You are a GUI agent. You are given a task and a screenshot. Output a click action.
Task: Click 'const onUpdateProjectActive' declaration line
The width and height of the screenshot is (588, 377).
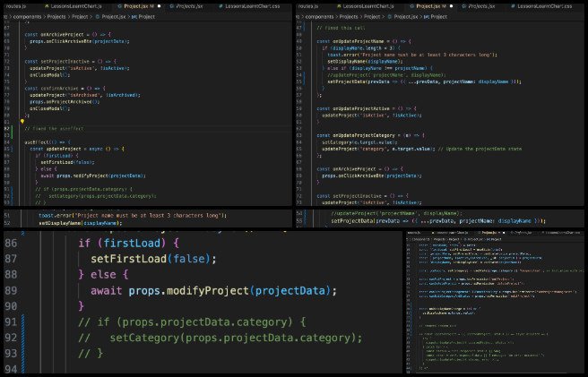(367, 108)
